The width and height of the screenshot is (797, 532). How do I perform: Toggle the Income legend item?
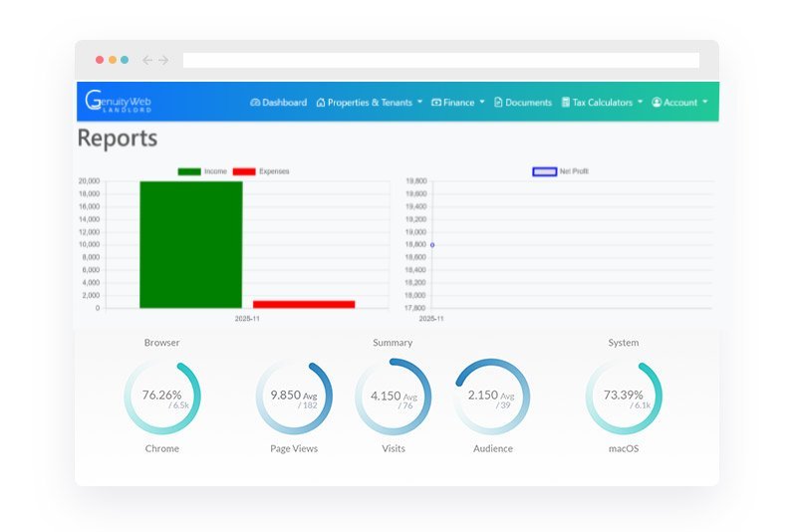coord(202,171)
